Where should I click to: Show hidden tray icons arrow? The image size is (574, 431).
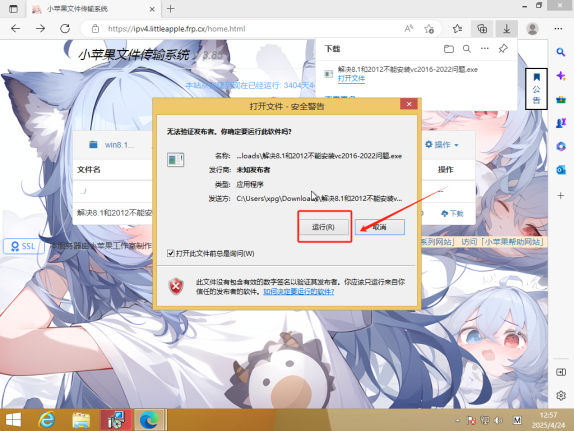457,420
